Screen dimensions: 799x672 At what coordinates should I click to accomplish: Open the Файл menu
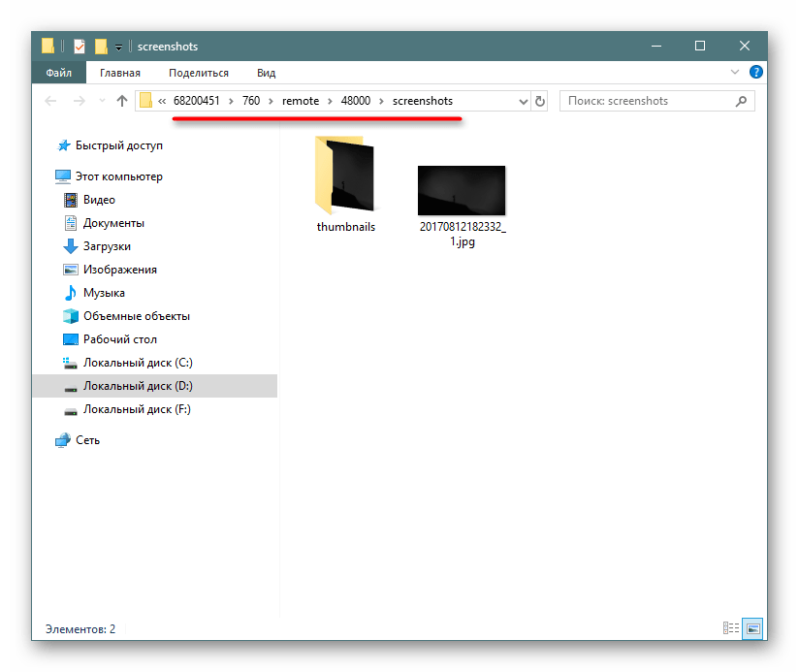(x=58, y=73)
